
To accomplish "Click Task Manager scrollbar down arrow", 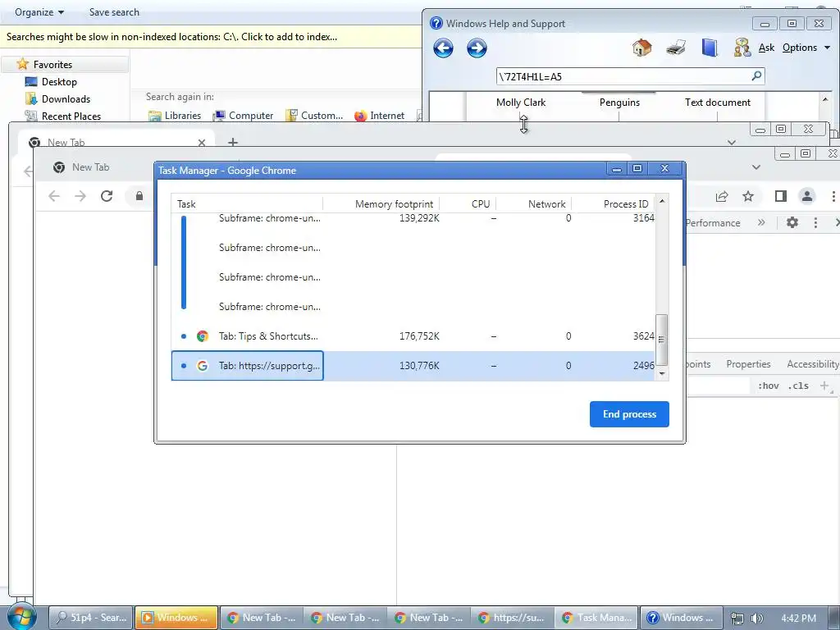I will point(662,373).
